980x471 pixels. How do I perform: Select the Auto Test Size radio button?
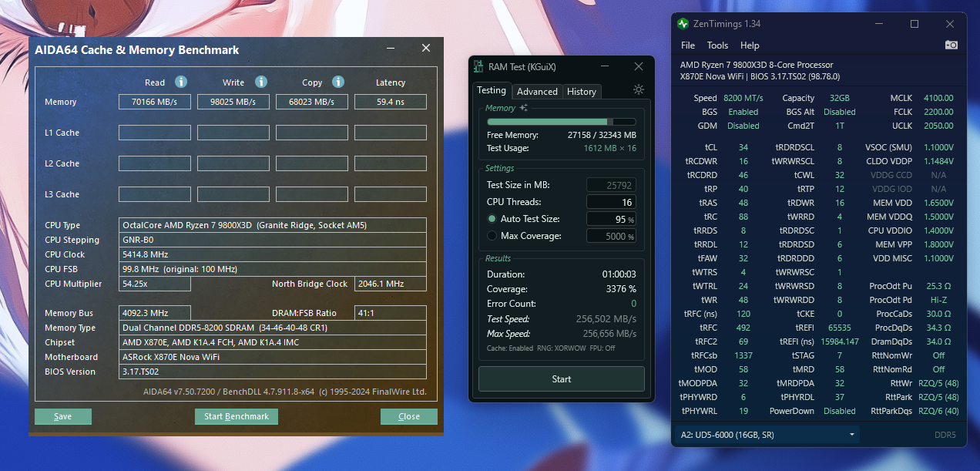492,219
